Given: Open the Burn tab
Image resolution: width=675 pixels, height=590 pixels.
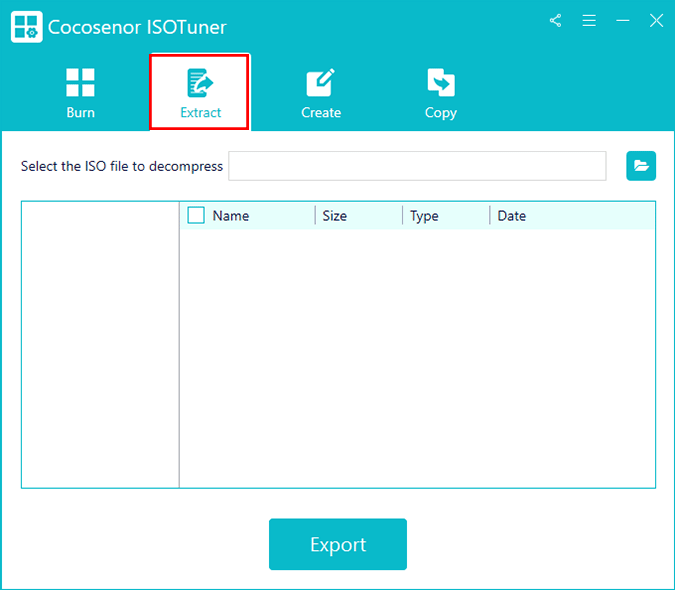Looking at the screenshot, I should point(81,93).
